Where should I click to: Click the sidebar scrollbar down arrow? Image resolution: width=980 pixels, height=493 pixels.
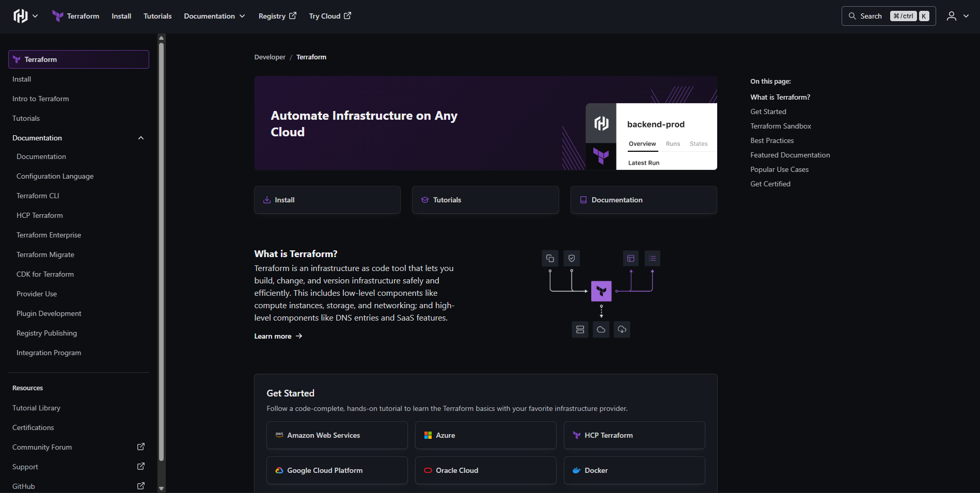(x=161, y=488)
